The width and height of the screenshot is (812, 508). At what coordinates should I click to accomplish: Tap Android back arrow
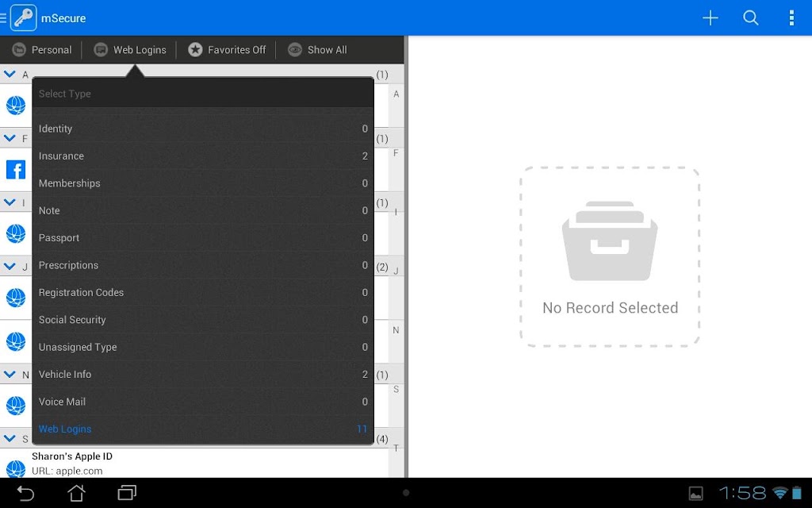[25, 493]
